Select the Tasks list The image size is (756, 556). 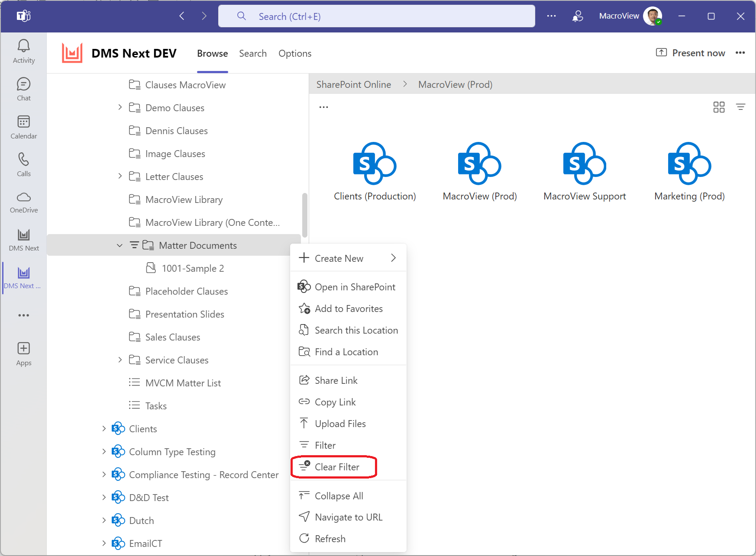click(x=156, y=406)
